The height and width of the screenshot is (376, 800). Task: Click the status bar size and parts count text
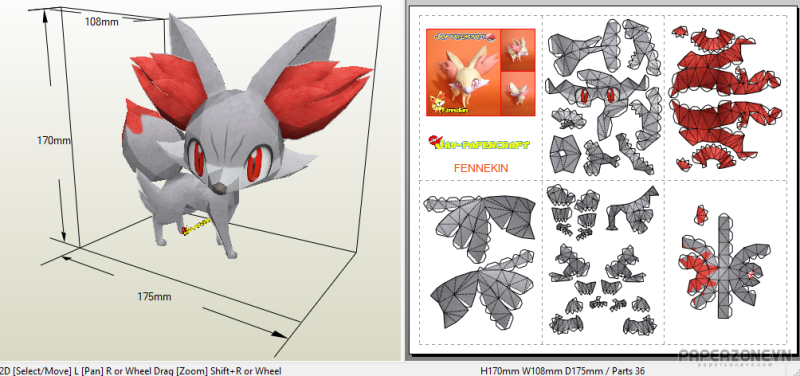(562, 371)
